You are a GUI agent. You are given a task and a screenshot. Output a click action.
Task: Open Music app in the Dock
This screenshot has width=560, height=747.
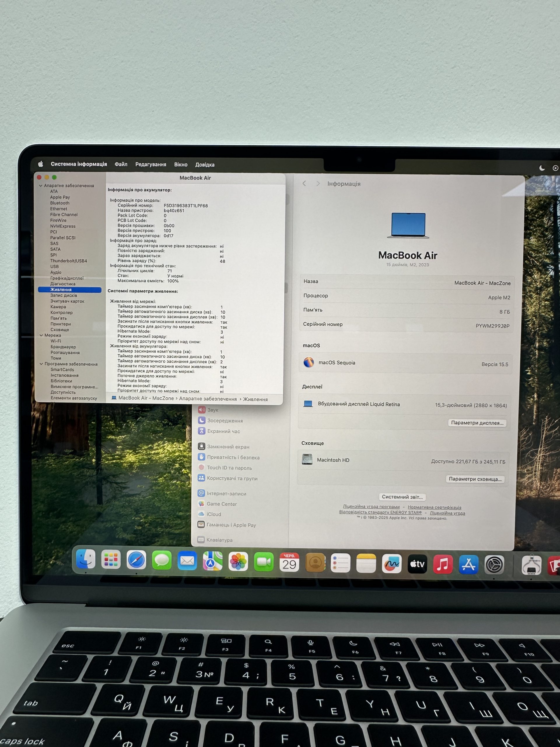[443, 564]
